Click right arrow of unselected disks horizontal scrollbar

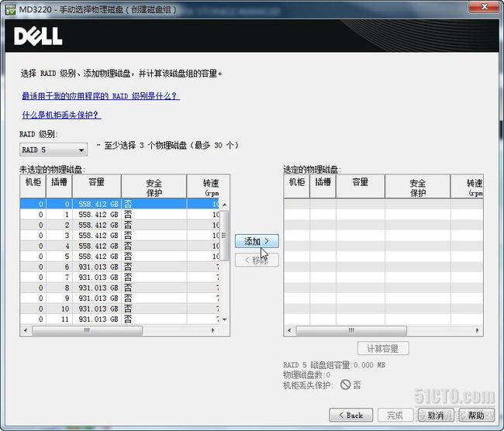pos(212,330)
